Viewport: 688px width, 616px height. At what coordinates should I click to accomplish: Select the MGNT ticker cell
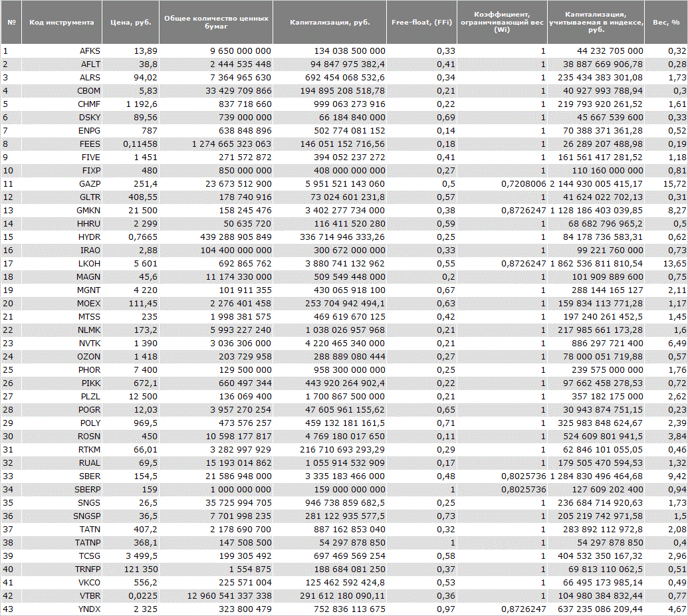pyautogui.click(x=61, y=290)
